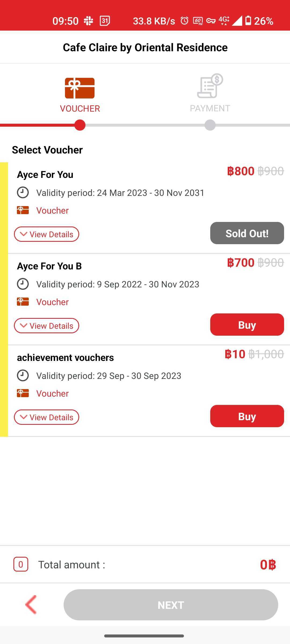Tap the voucher icon under Ayce For You B
The width and height of the screenshot is (290, 644).
click(x=23, y=302)
